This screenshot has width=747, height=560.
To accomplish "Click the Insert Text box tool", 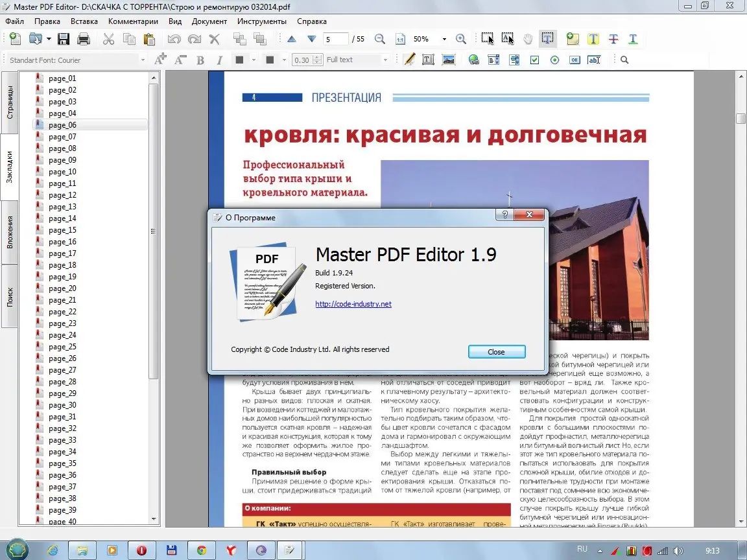I will point(428,60).
